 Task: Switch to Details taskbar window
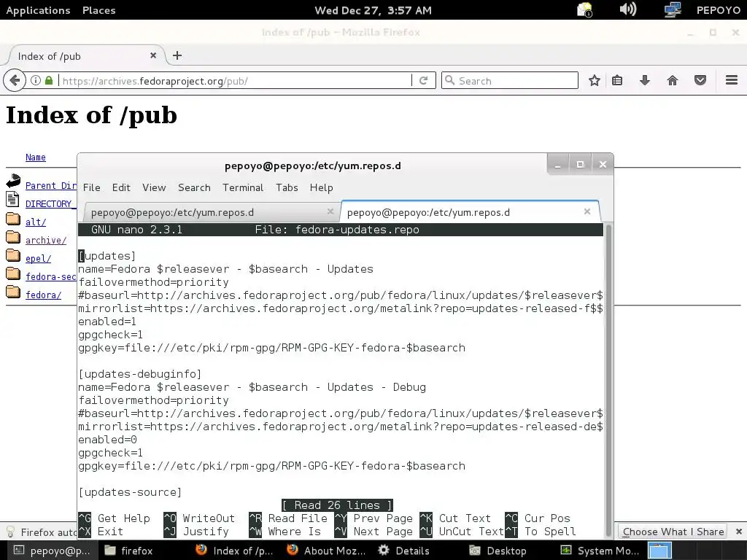click(x=403, y=551)
